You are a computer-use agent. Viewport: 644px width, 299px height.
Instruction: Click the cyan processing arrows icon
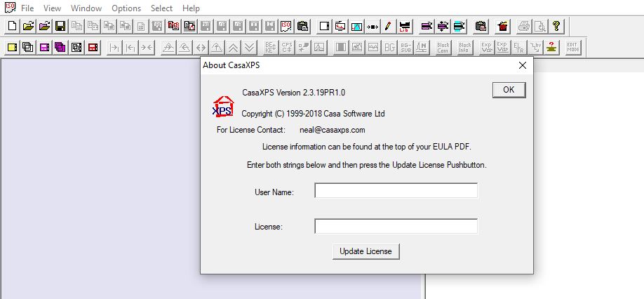point(459,26)
